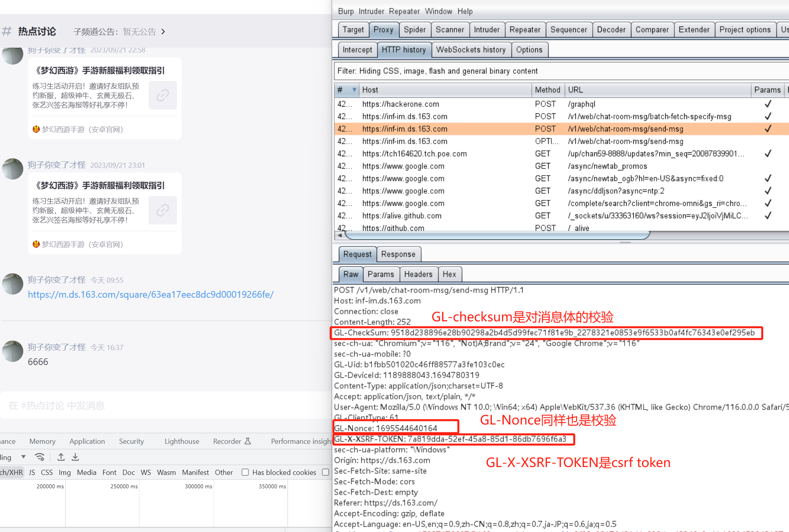Toggle the Hex view tab
This screenshot has height=532, width=789.
pyautogui.click(x=449, y=274)
